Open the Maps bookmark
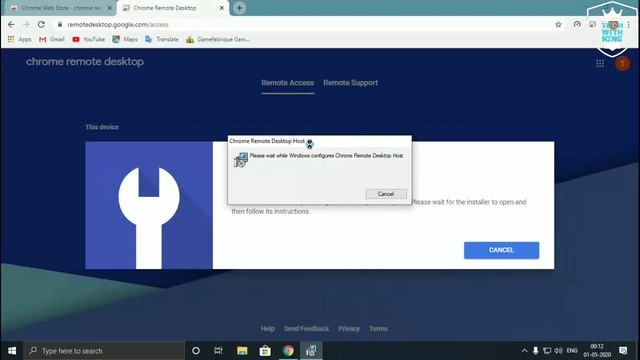Viewport: 640px width, 360px height. click(125, 39)
